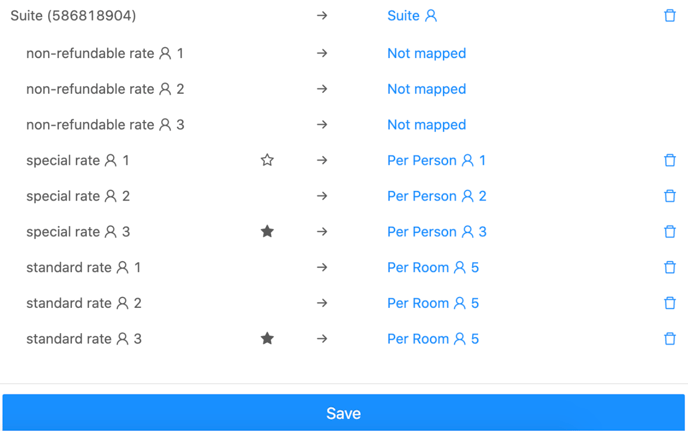The image size is (688, 434).
Task: Select mapping for non-refundable rate 3
Action: [x=426, y=125]
